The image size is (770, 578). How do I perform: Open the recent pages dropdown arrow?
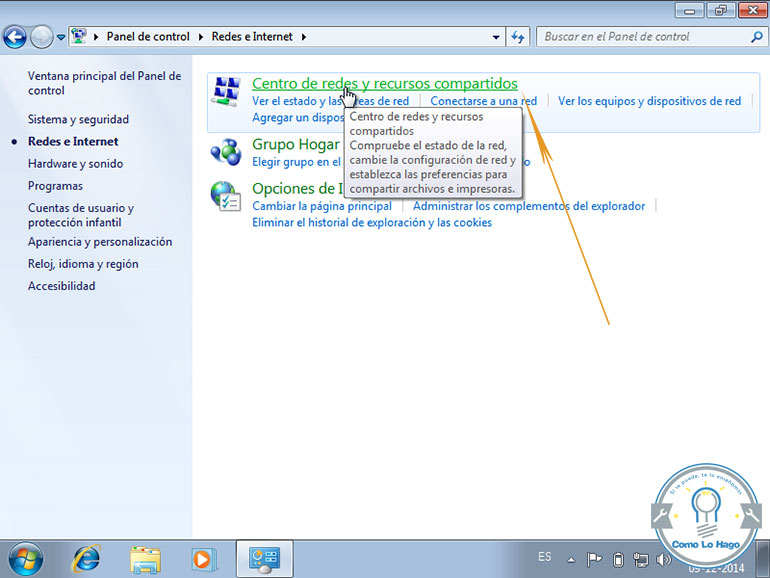[61, 37]
